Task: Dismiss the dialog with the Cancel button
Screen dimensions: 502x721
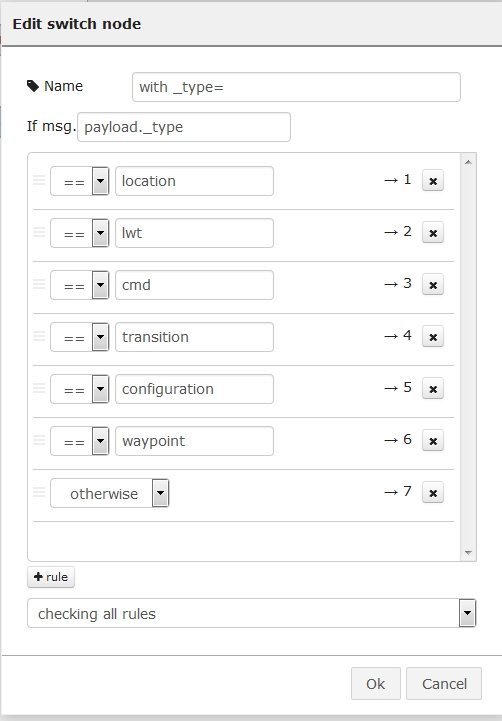Action: click(x=444, y=684)
